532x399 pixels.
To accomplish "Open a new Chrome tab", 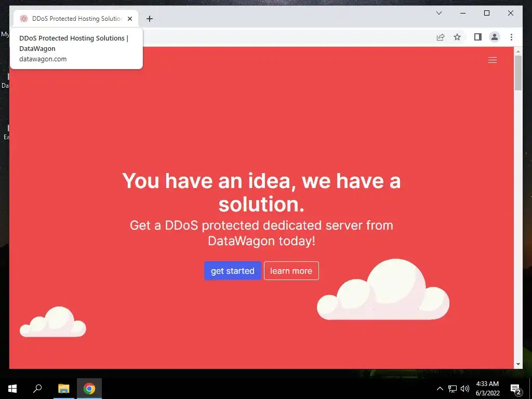I will pyautogui.click(x=150, y=19).
